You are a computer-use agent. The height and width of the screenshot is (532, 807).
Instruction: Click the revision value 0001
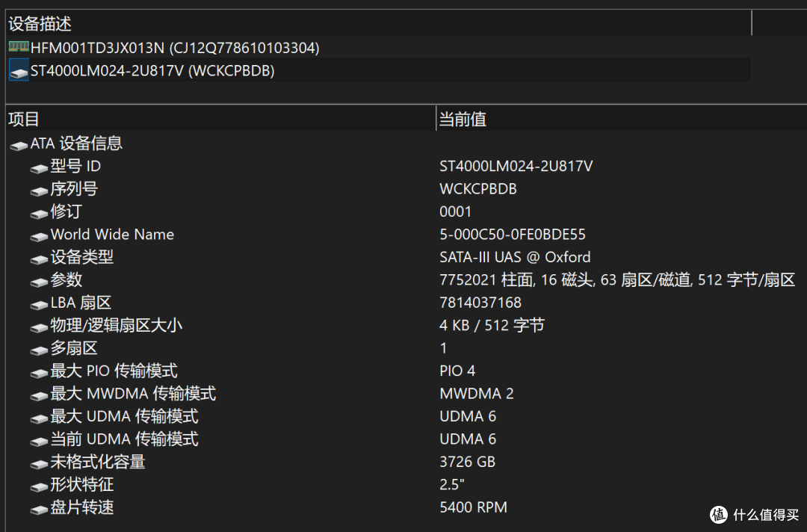pyautogui.click(x=455, y=211)
